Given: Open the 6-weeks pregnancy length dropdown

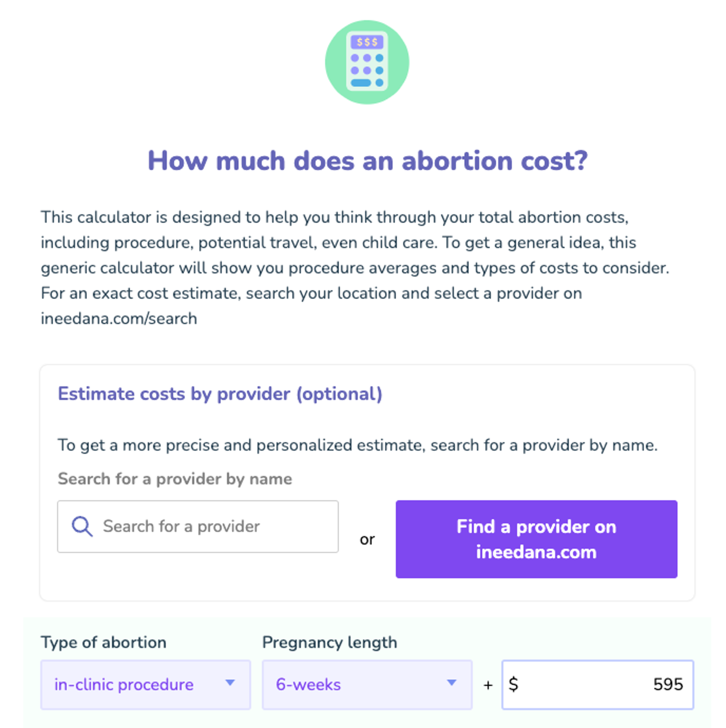Looking at the screenshot, I should 367,685.
